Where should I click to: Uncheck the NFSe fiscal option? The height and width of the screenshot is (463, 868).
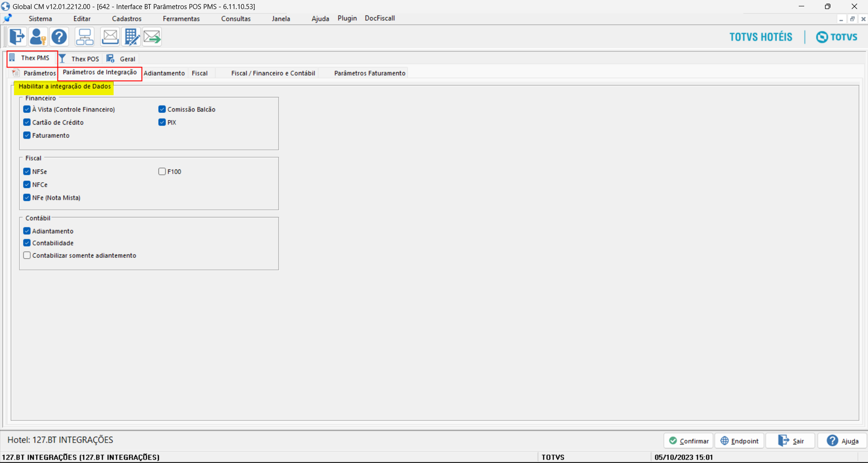(27, 172)
